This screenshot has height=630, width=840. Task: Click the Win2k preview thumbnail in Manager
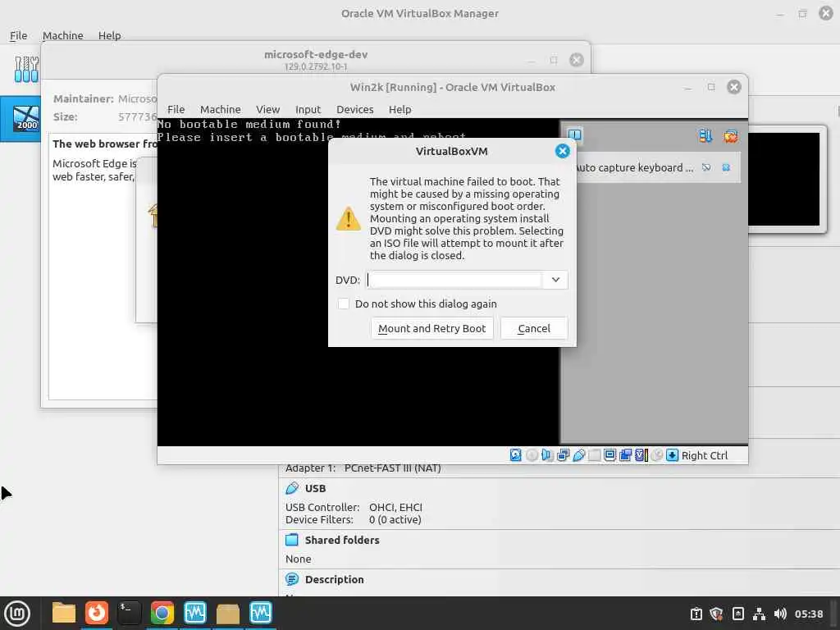(x=783, y=179)
